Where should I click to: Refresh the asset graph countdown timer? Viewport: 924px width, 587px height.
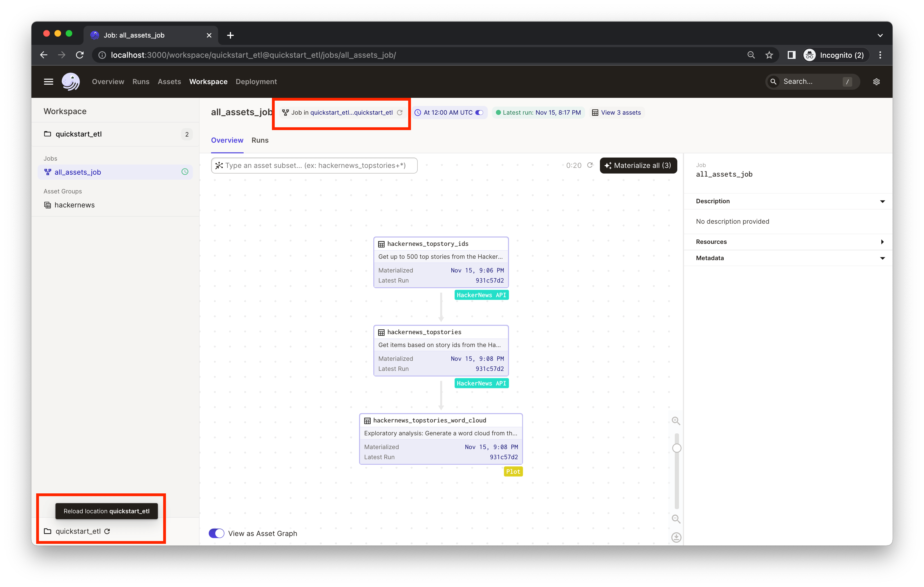click(590, 165)
